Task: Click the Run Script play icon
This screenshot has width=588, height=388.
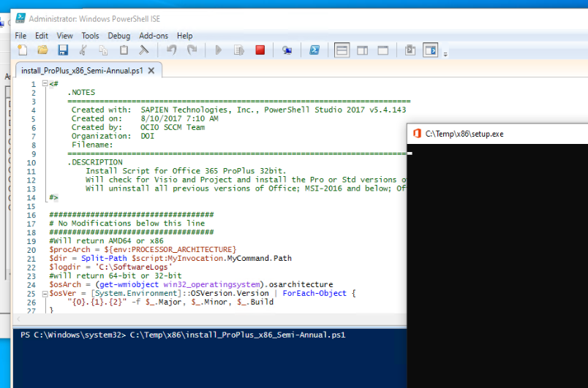Action: (219, 50)
